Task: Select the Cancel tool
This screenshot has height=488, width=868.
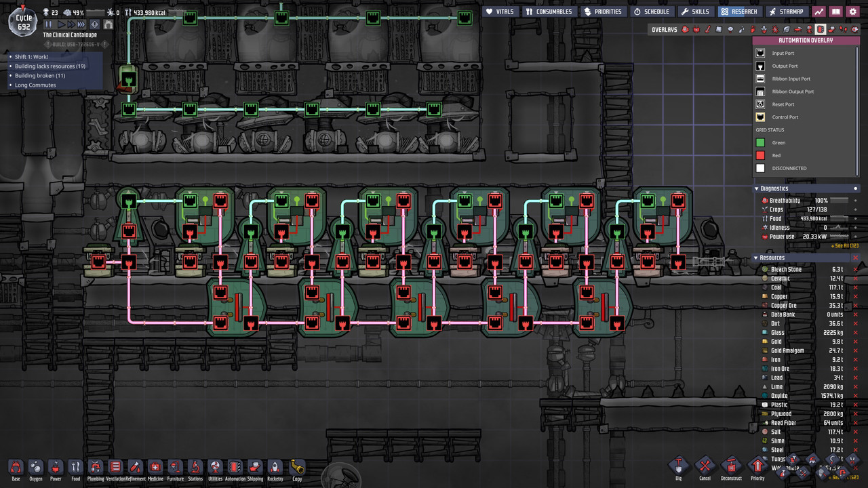Action: 705,466
